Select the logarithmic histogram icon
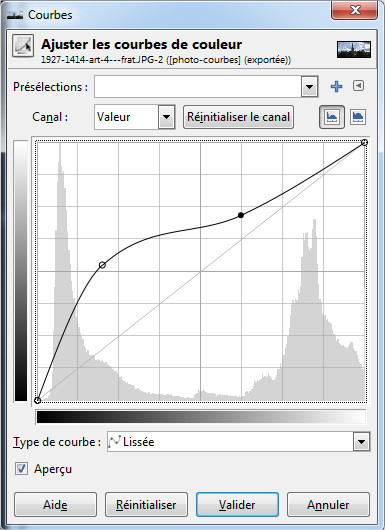The height and width of the screenshot is (530, 385). point(358,117)
